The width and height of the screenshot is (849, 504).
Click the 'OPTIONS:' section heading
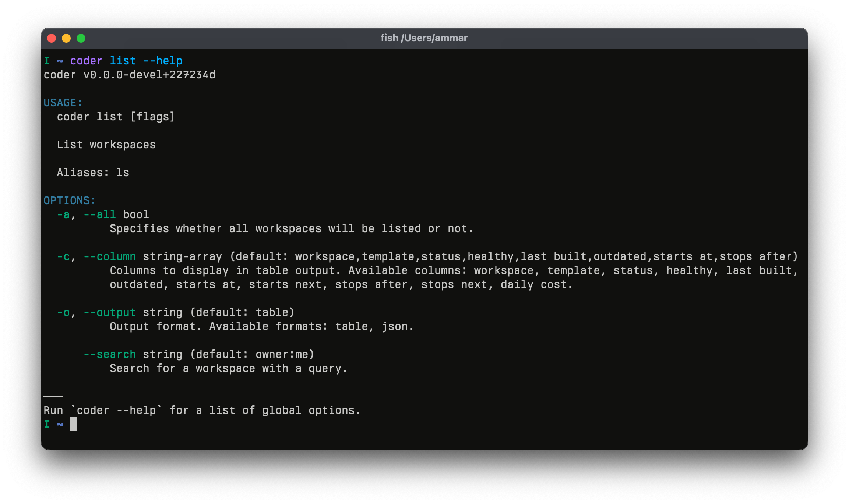coord(70,200)
